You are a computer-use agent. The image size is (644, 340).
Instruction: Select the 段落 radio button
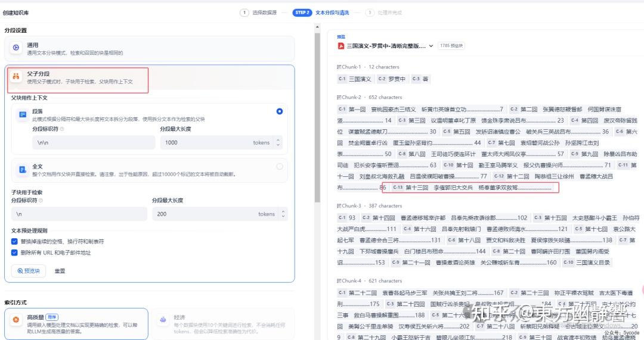pos(279,111)
